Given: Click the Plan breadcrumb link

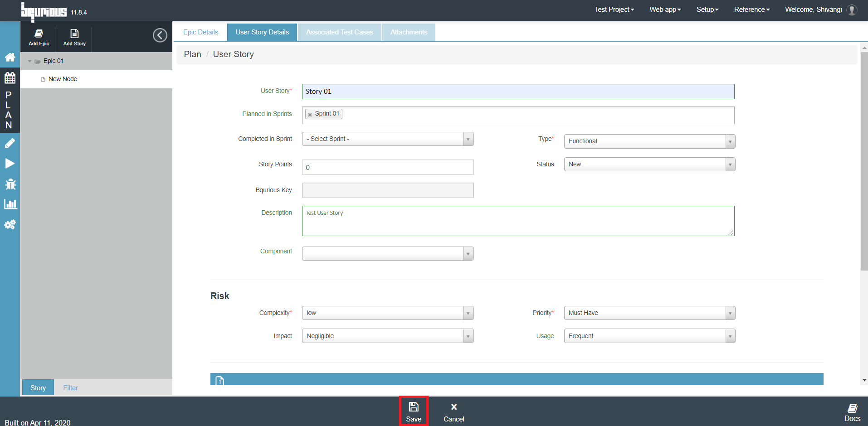Looking at the screenshot, I should click(192, 54).
